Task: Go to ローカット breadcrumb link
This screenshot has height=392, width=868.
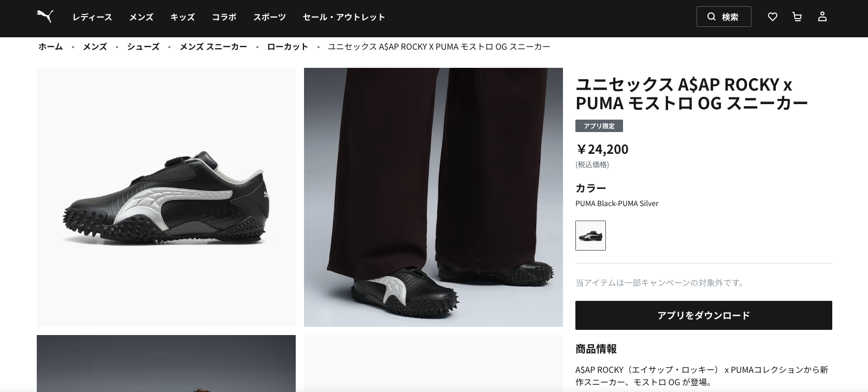Action: (x=287, y=47)
